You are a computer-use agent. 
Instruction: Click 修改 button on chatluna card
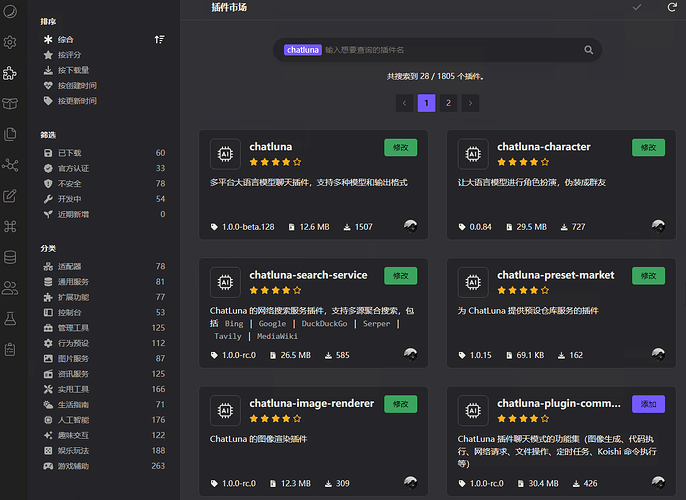click(400, 147)
